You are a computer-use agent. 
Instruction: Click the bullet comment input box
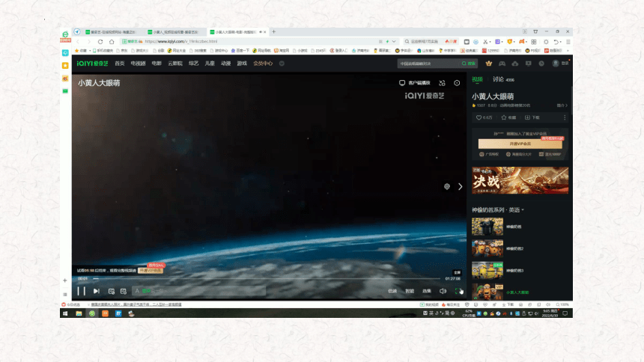click(198, 291)
